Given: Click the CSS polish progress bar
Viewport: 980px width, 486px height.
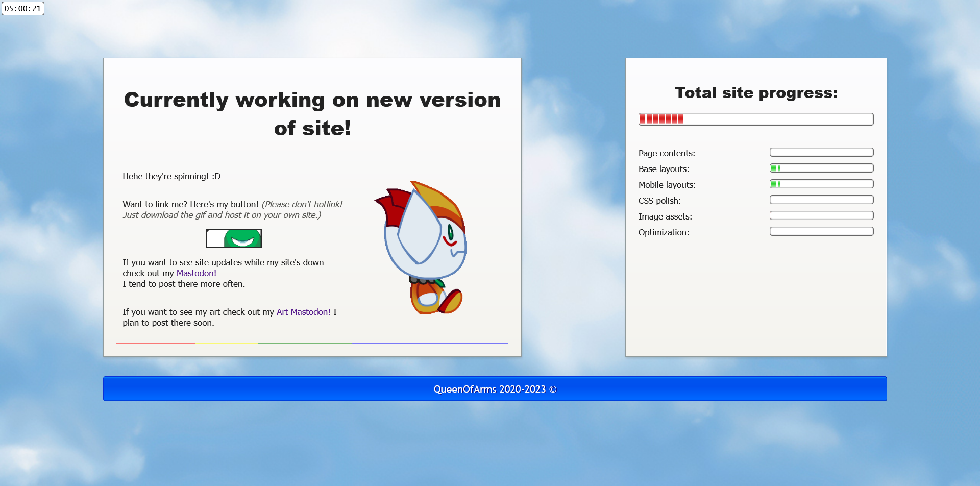Looking at the screenshot, I should tap(821, 200).
